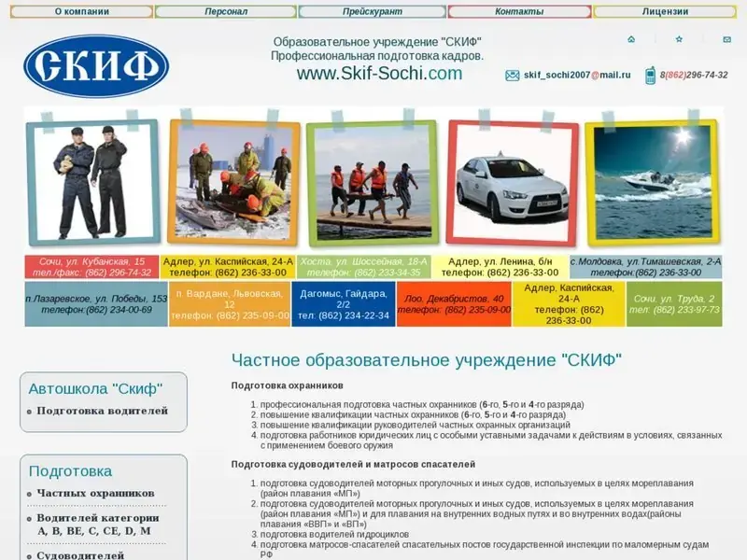Follow the www.Skif-Sochi.com link
The image size is (747, 560).
pyautogui.click(x=379, y=74)
